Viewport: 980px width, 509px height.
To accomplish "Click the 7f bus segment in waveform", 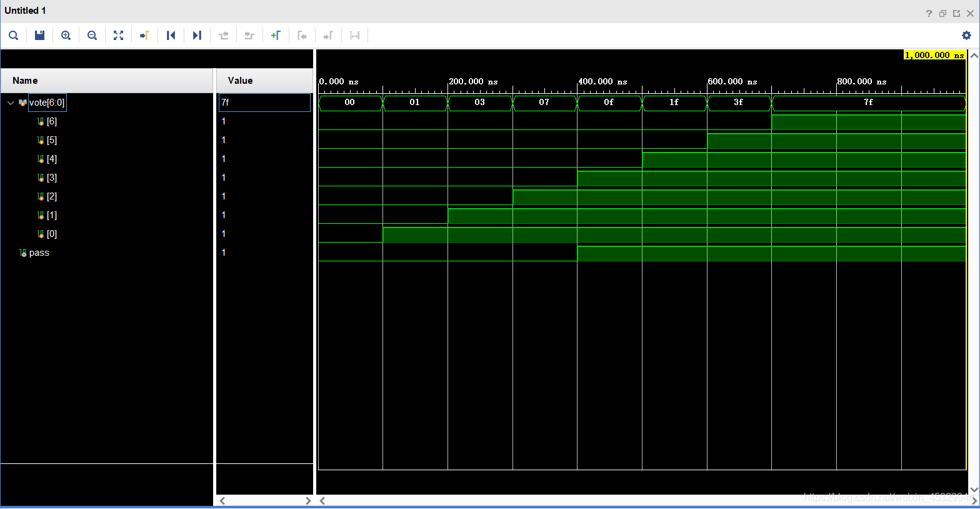I will click(869, 103).
